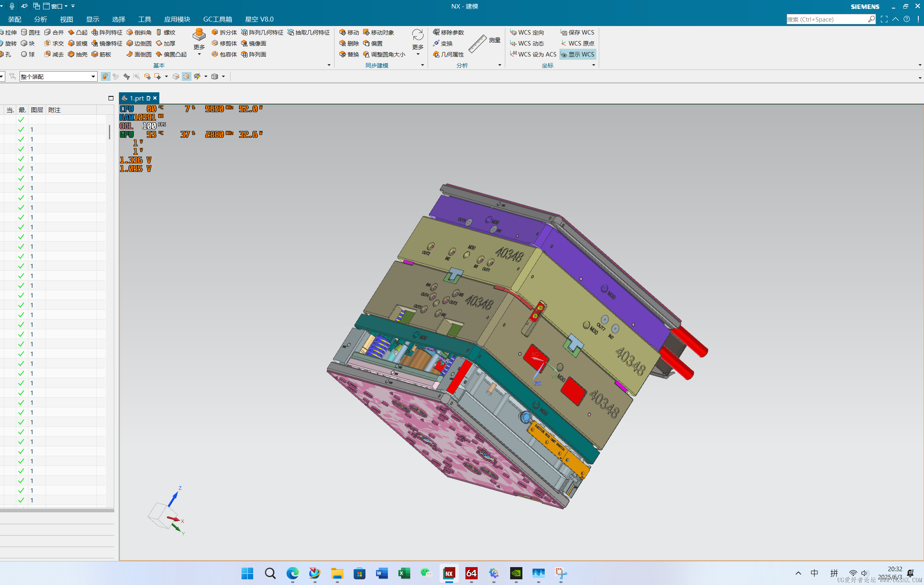Expand the 分析 group options arrow

500,65
